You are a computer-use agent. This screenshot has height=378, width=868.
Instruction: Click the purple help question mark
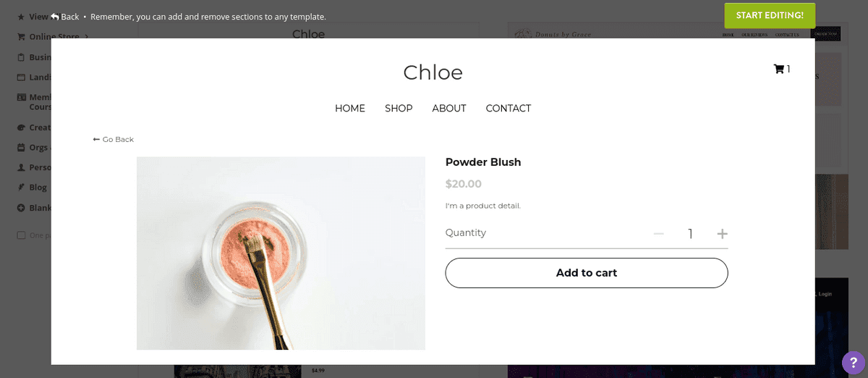pyautogui.click(x=854, y=363)
